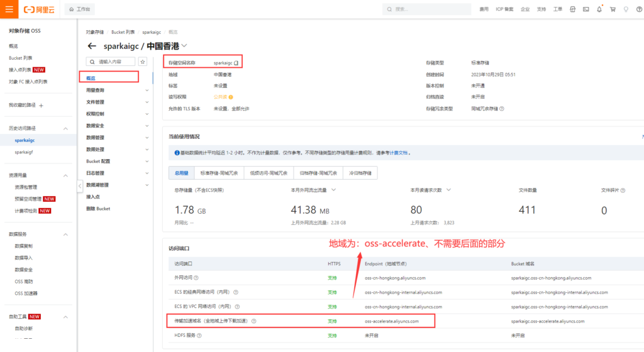The image size is (644, 352).
Task: Collapse the 历史访问路径 section
Action: click(67, 128)
